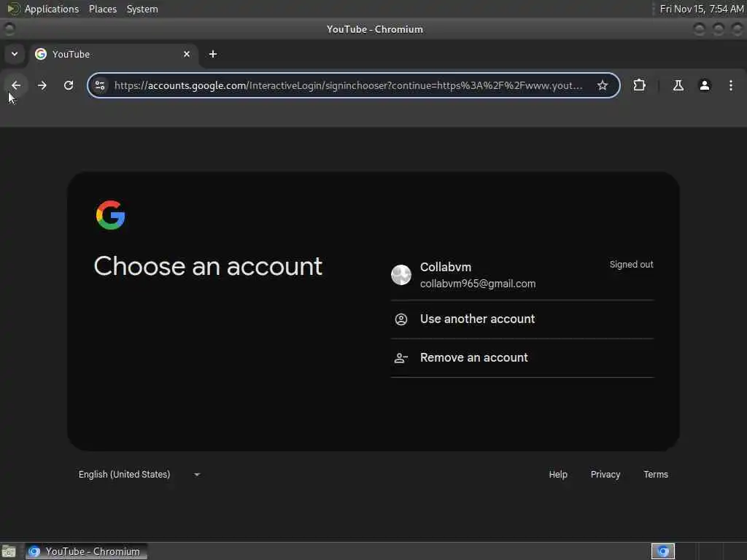Image resolution: width=747 pixels, height=560 pixels.
Task: Select Remove an account
Action: 522,357
